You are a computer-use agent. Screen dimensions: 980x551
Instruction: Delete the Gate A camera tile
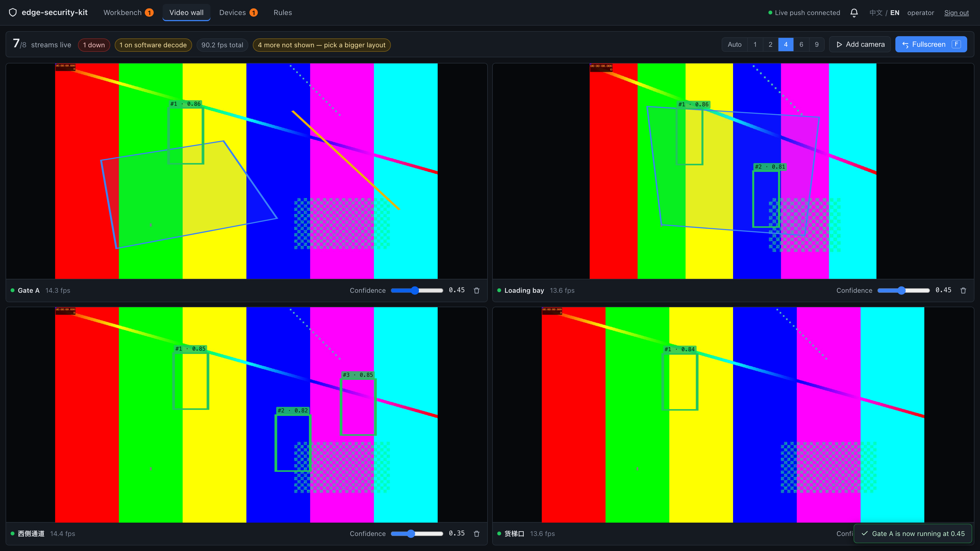(476, 291)
